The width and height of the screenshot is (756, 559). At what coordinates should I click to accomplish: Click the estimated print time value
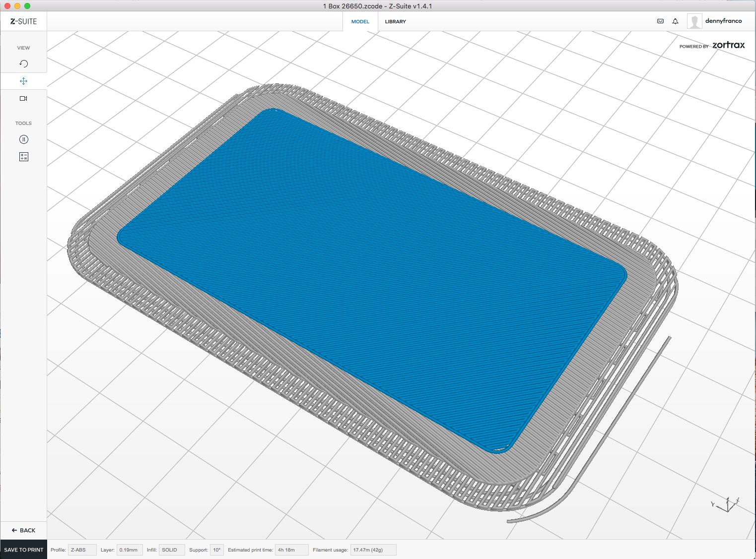tap(291, 550)
